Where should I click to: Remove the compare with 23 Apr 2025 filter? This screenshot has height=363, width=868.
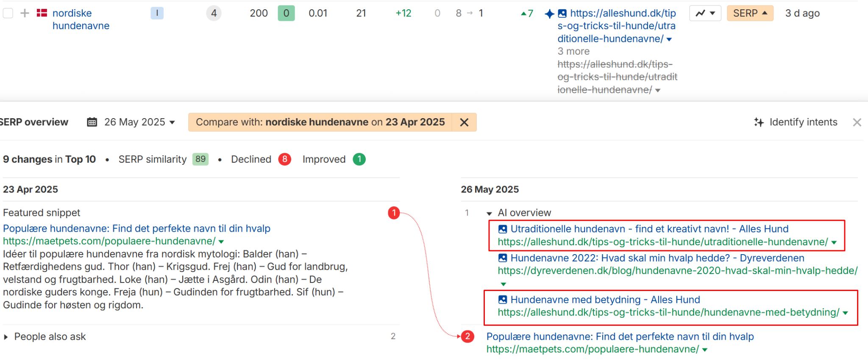[x=464, y=122]
